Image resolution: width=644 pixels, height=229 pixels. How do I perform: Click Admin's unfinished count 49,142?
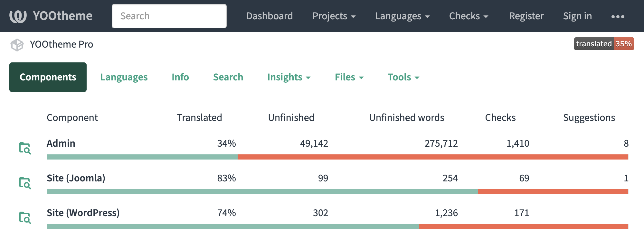[314, 143]
